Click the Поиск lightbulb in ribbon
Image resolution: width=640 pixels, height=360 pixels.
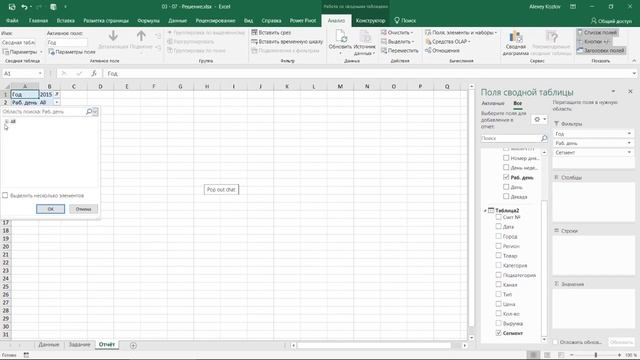[397, 20]
